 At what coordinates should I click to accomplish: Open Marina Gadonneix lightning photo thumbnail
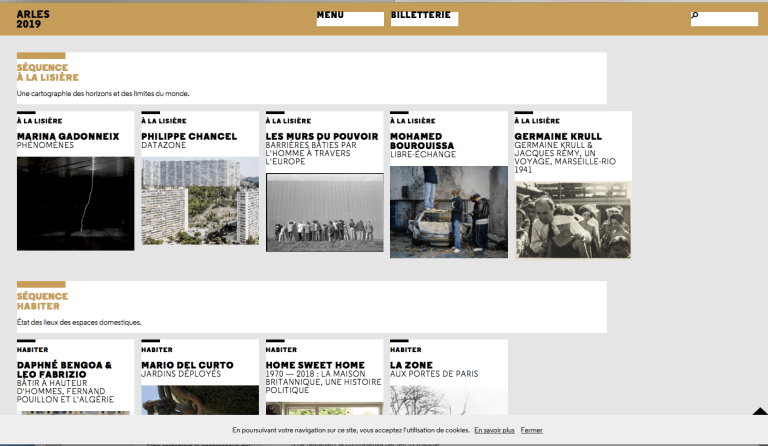click(x=75, y=203)
